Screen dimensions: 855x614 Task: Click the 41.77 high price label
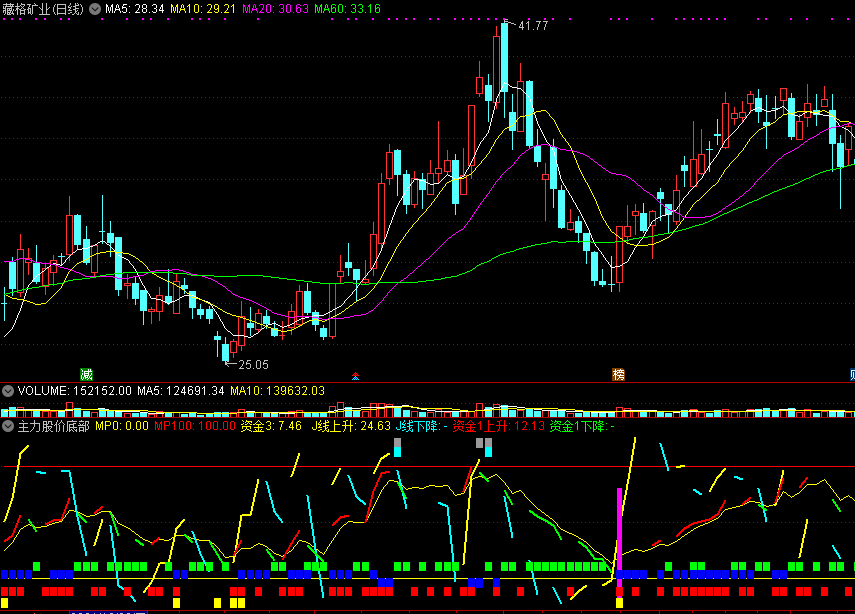[x=533, y=26]
